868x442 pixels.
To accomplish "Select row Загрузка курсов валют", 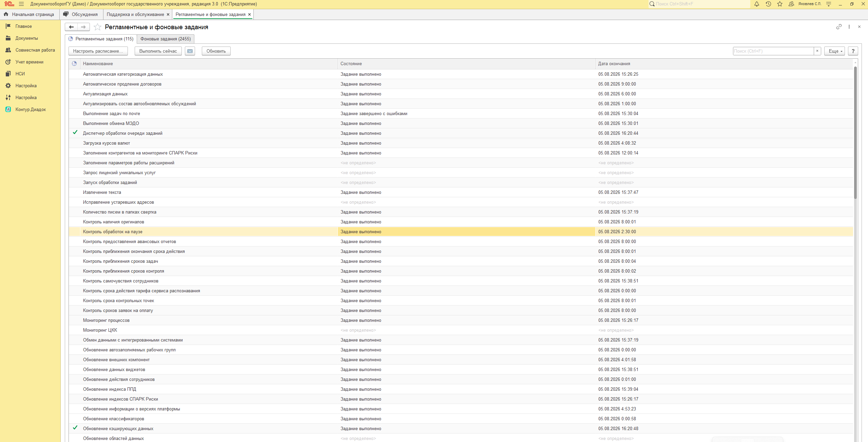I will (461, 143).
